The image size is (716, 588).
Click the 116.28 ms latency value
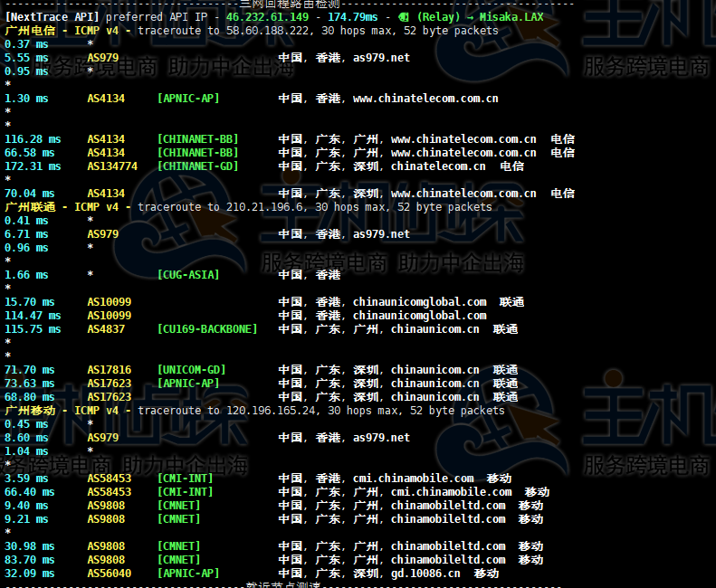coord(33,139)
